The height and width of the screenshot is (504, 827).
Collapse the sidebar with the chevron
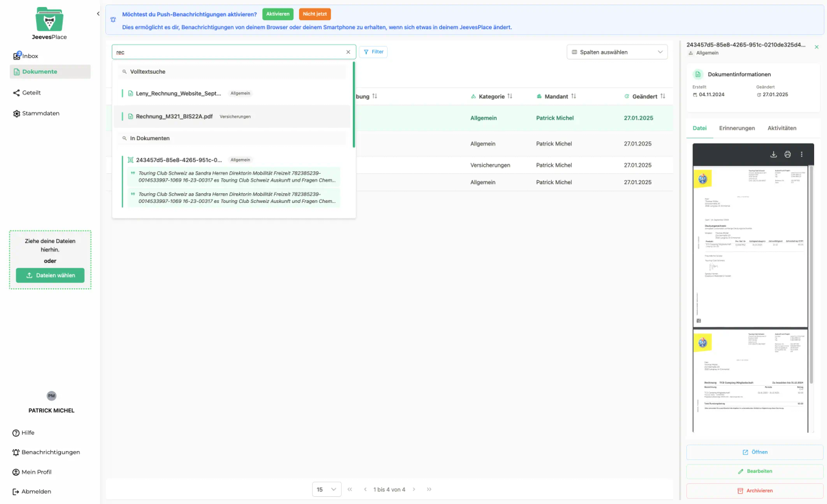tap(98, 13)
